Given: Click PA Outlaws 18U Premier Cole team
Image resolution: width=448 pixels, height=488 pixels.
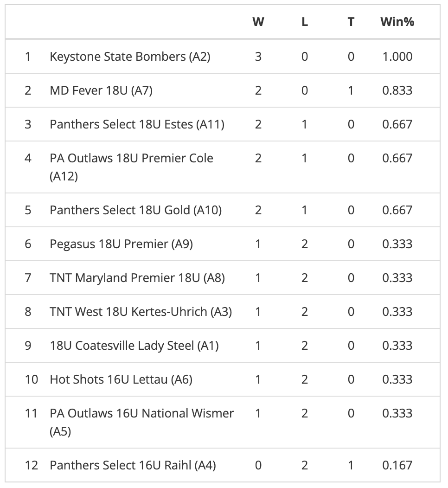Looking at the screenshot, I should pyautogui.click(x=131, y=158).
